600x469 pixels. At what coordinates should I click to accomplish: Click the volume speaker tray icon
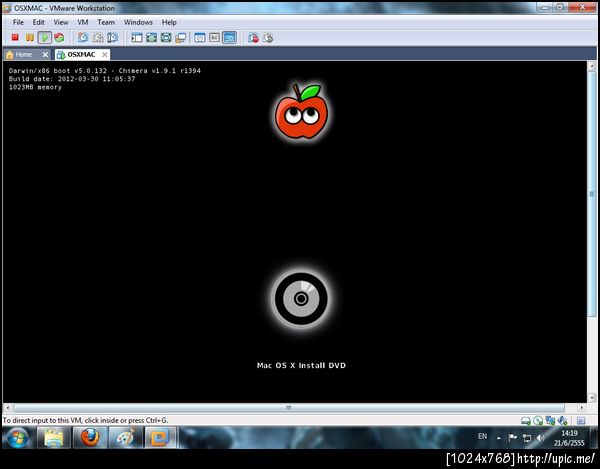[540, 438]
